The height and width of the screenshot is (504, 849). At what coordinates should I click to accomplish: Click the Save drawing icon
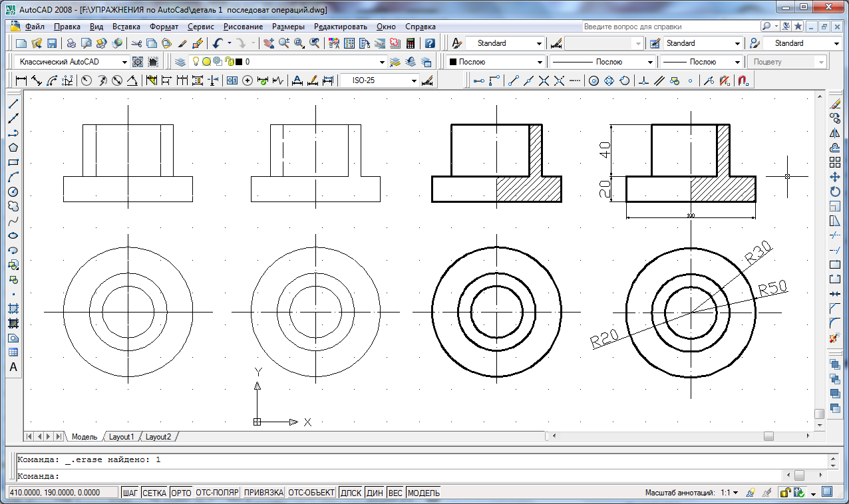click(52, 43)
